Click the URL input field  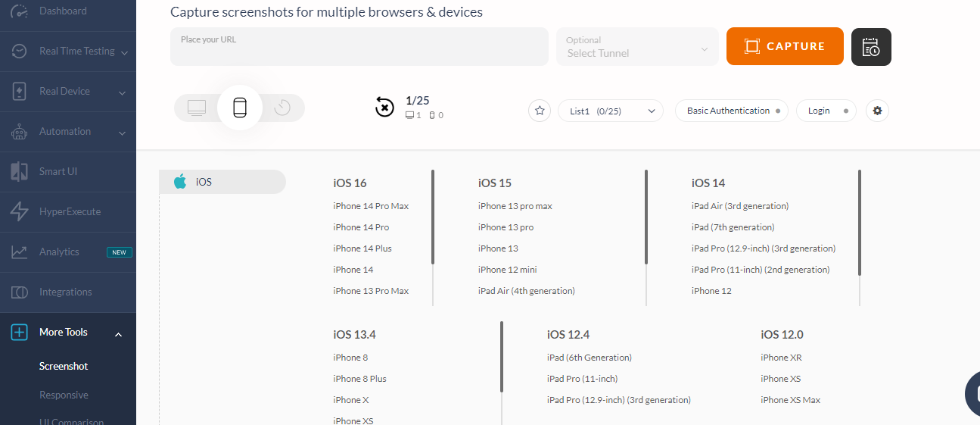click(359, 47)
